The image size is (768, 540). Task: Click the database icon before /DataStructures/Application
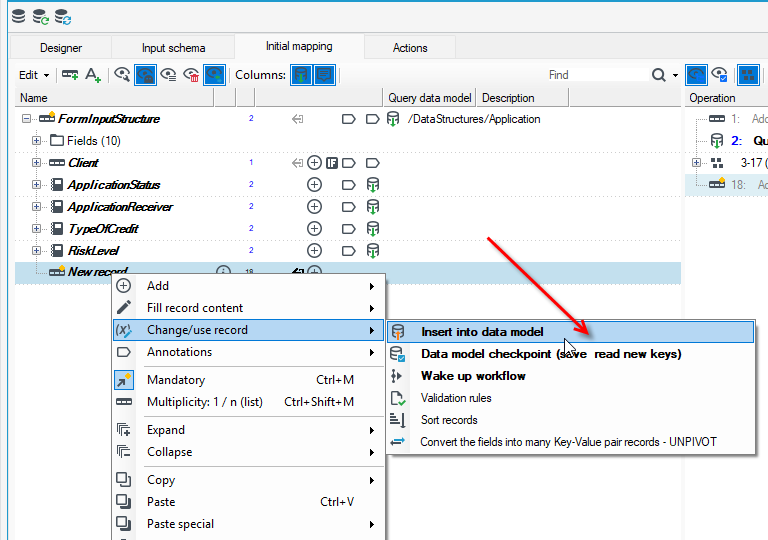pos(393,119)
